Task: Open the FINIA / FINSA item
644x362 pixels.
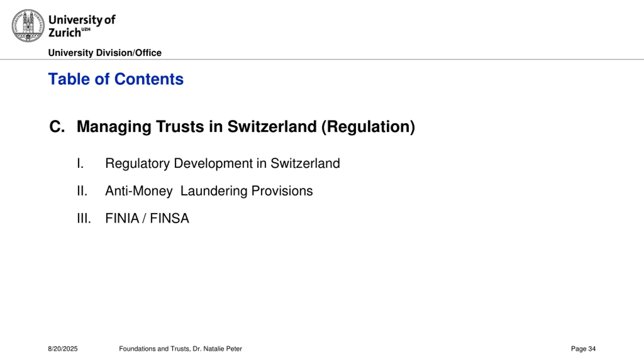Action: (x=147, y=218)
